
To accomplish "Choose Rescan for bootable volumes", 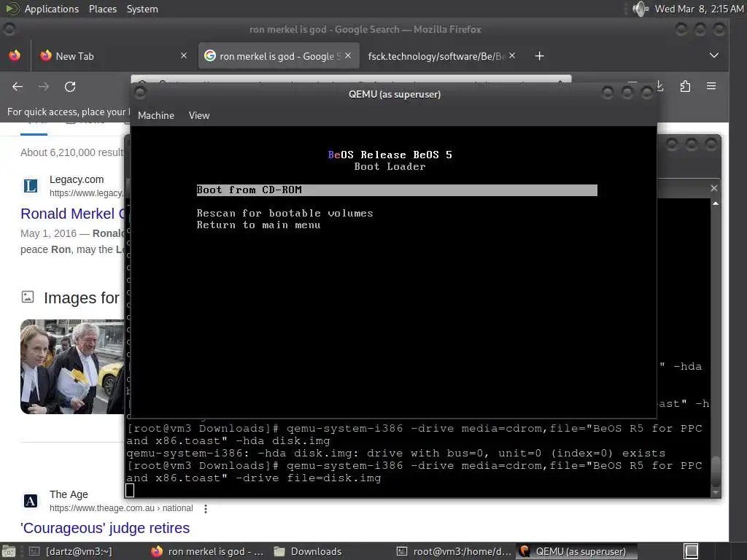I will click(285, 214).
